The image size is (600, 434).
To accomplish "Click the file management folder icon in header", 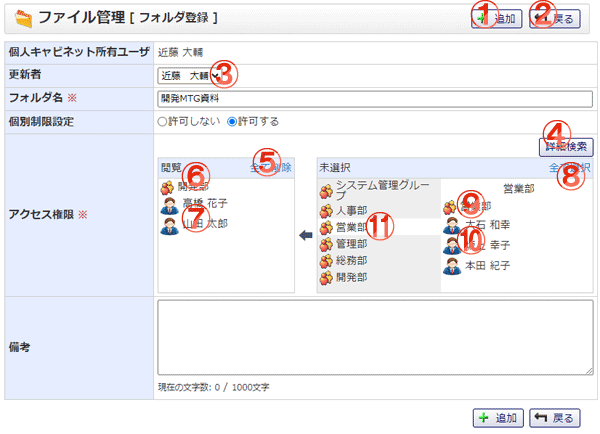I will click(23, 18).
